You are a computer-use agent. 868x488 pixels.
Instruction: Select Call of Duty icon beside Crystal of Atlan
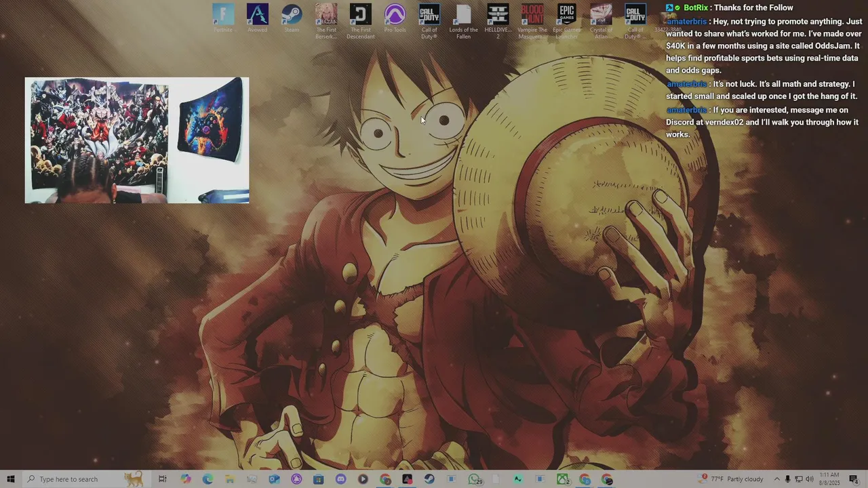pos(635,21)
